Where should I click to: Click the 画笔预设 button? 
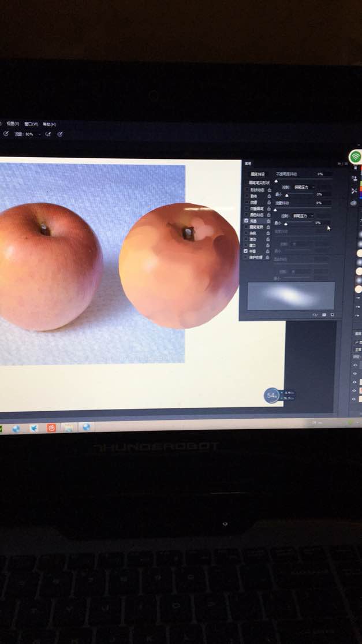click(258, 174)
